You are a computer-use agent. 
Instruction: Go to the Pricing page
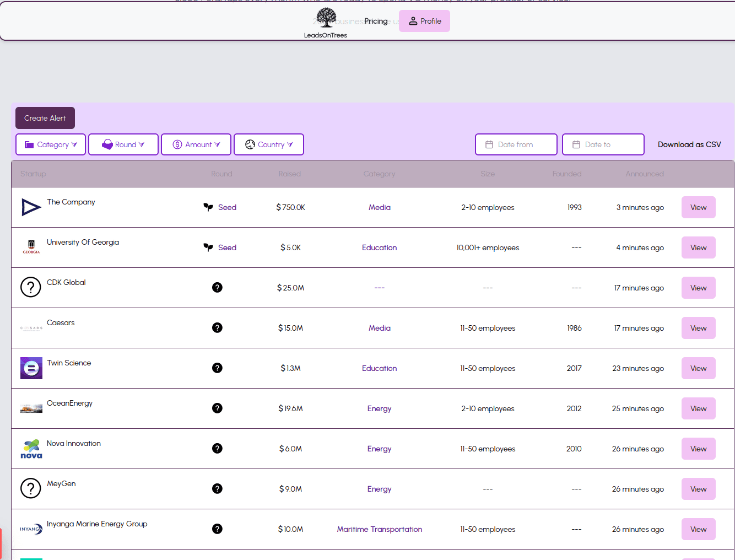[x=376, y=21]
